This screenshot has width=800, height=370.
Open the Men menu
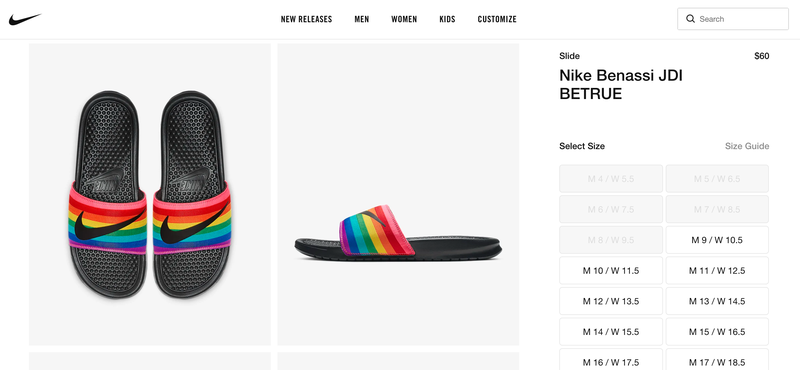[362, 19]
